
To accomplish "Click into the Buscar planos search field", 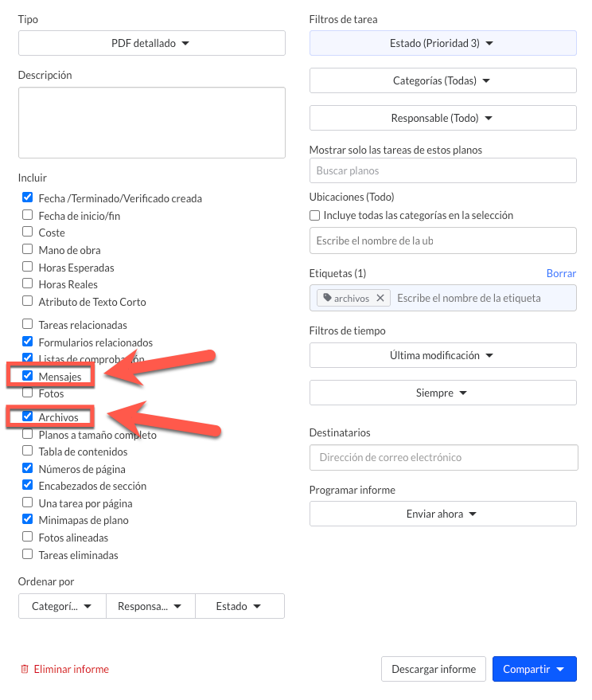I will [x=442, y=170].
